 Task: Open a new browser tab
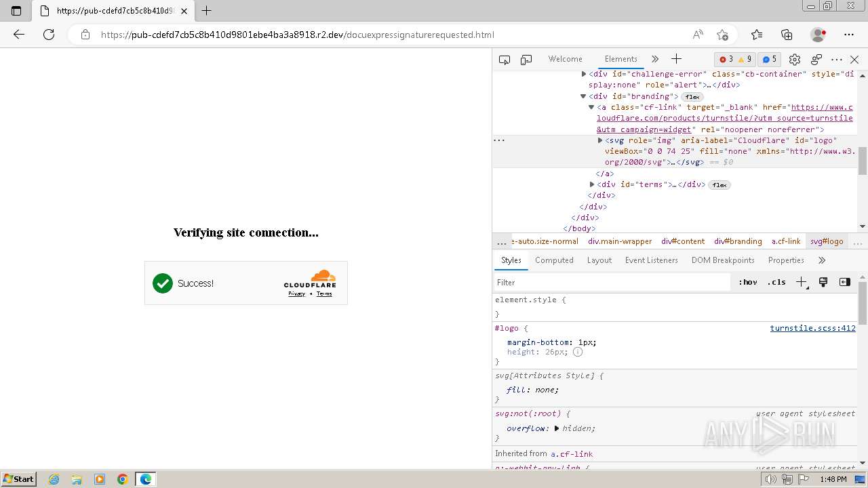[207, 11]
